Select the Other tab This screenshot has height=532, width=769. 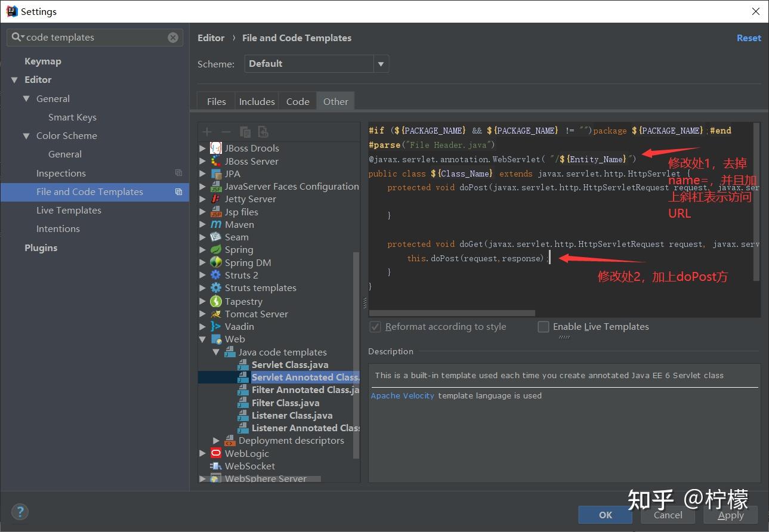coord(336,101)
